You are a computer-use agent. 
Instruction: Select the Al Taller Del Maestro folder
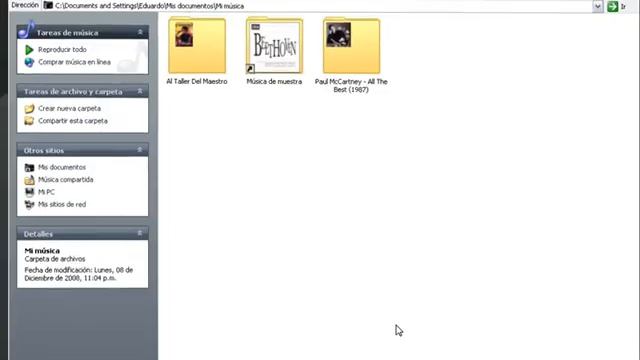(197, 46)
